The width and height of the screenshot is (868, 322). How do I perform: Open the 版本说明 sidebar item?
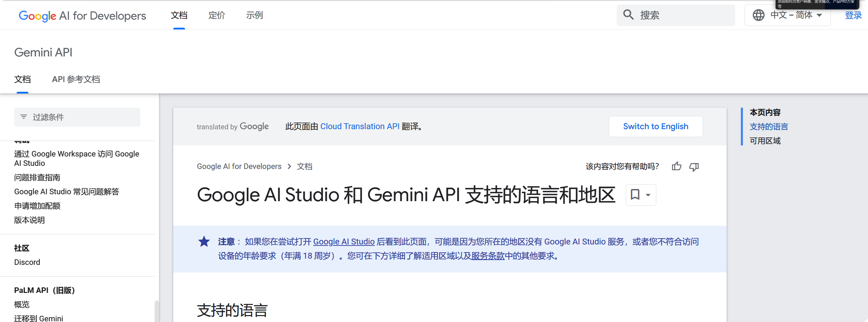coord(29,220)
